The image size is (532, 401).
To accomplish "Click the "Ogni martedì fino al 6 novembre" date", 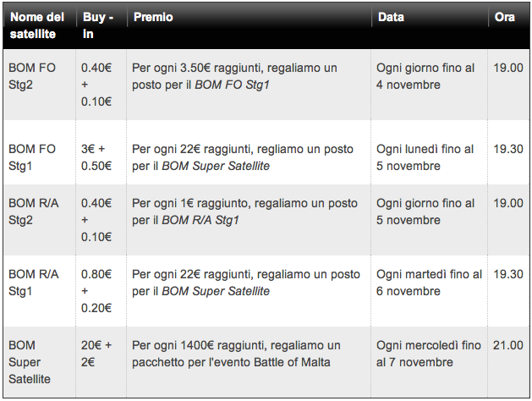I will point(430,283).
